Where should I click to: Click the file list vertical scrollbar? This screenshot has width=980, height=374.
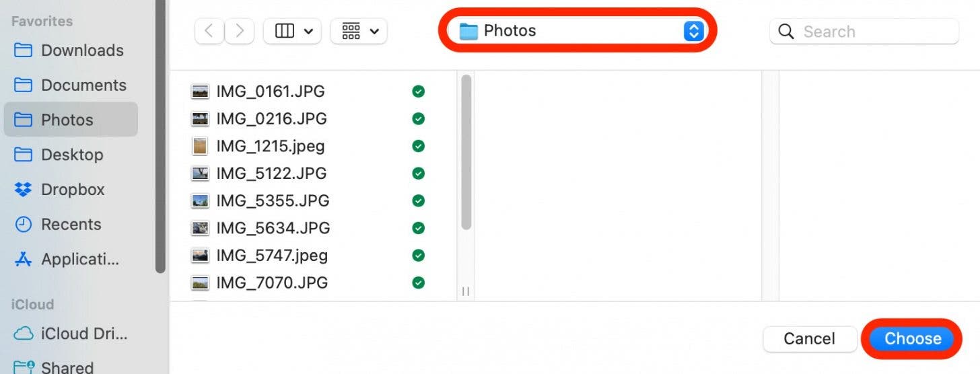pyautogui.click(x=466, y=153)
